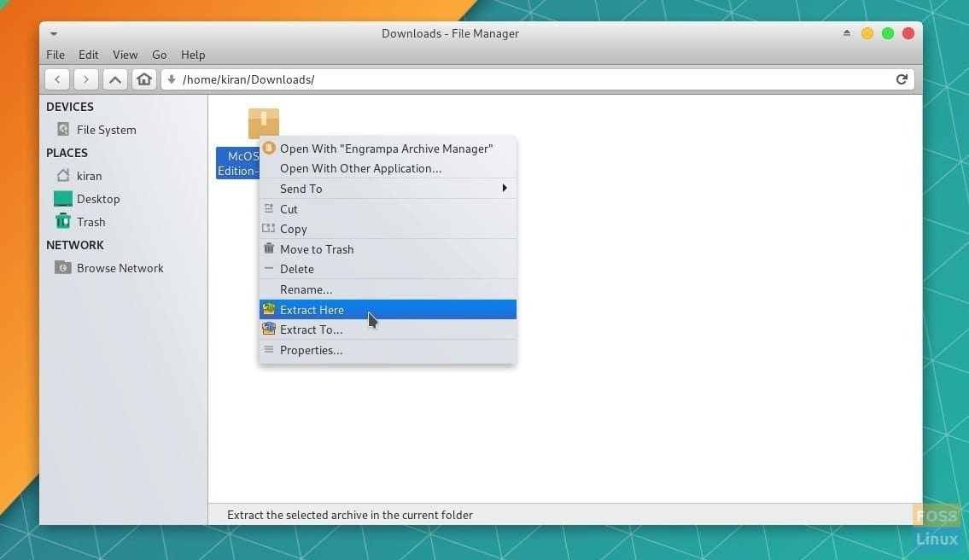Go to the home folder icon
This screenshot has height=560, width=969.
coord(144,79)
